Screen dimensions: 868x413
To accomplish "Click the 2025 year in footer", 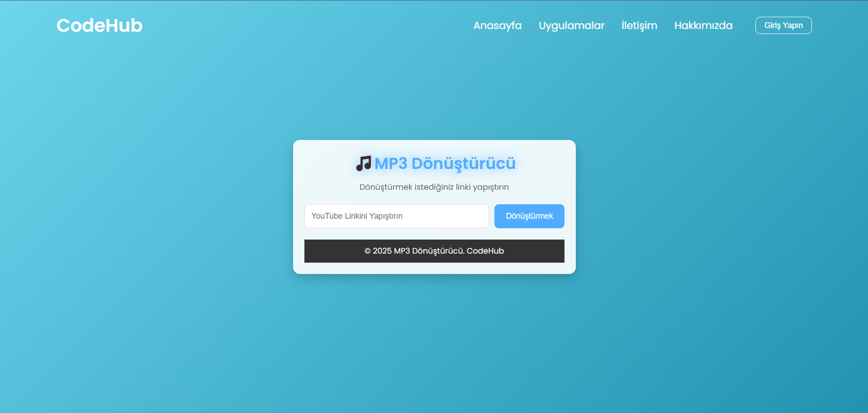I will click(x=382, y=251).
